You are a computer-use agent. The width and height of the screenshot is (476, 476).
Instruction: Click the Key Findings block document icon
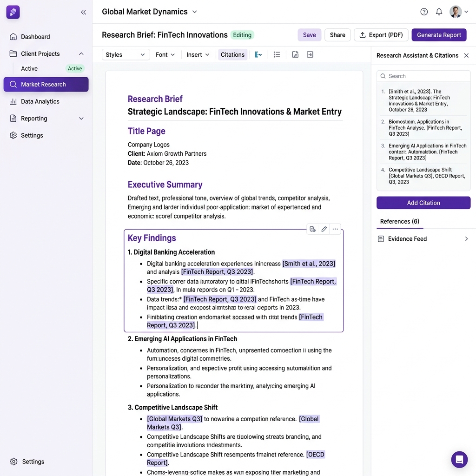(x=313, y=229)
